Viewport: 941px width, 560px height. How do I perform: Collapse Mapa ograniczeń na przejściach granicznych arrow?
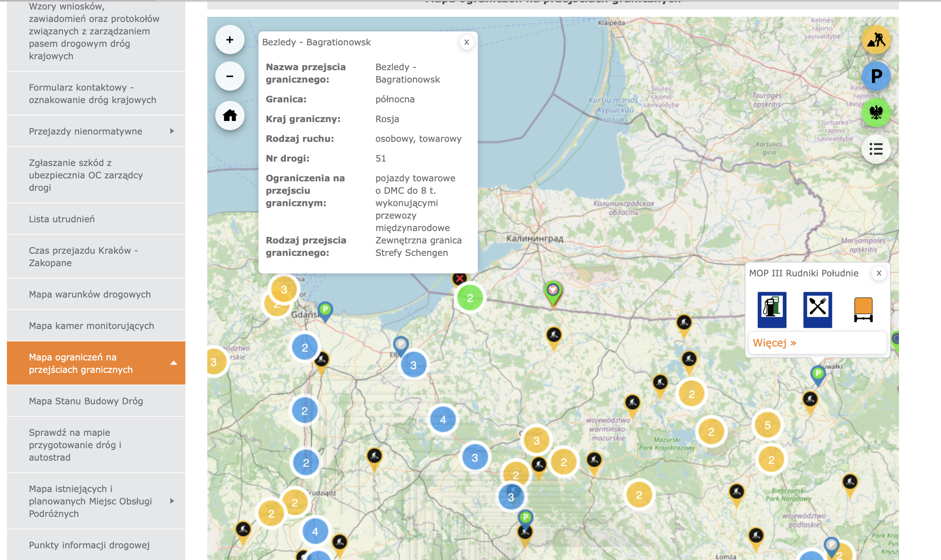174,363
